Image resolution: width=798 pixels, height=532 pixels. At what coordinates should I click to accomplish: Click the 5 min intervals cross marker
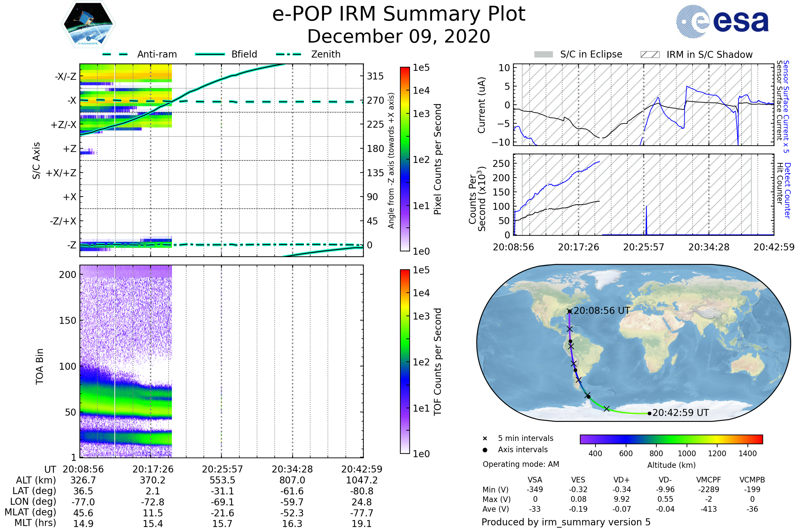point(485,439)
